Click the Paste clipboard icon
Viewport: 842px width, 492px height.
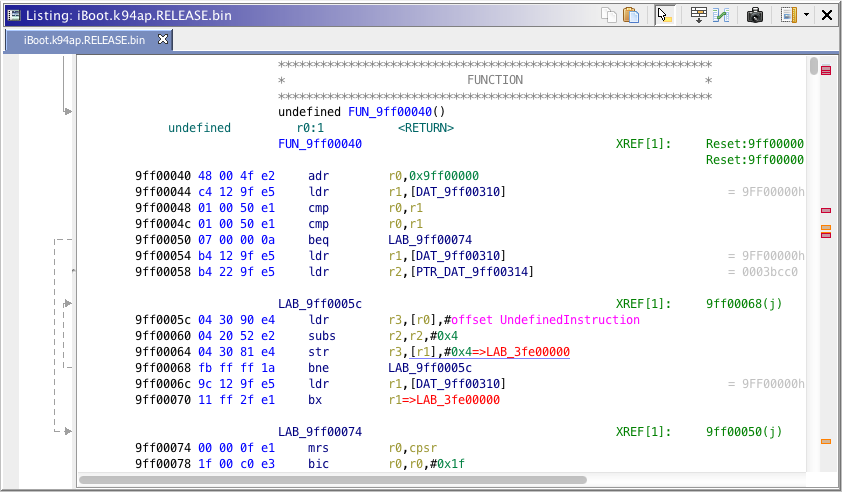(x=631, y=15)
